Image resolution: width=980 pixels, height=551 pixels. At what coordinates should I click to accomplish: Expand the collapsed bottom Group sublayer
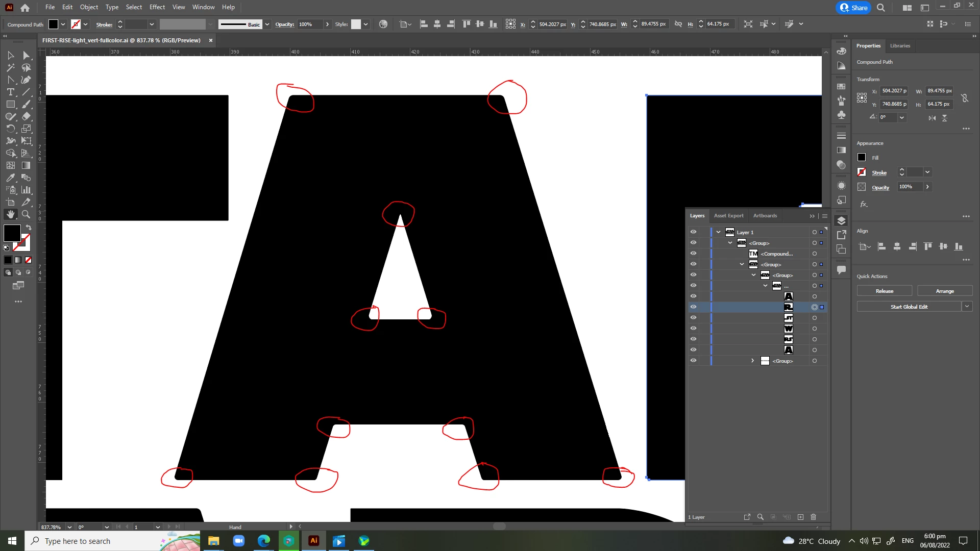pos(752,361)
